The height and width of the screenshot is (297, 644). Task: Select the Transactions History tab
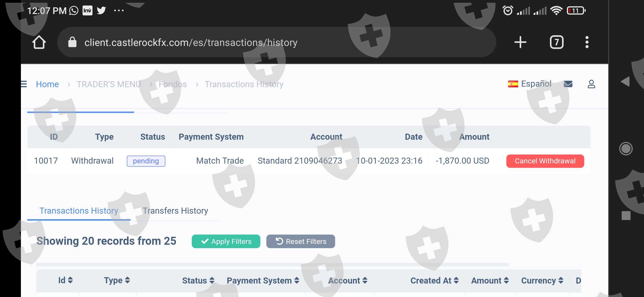[79, 211]
